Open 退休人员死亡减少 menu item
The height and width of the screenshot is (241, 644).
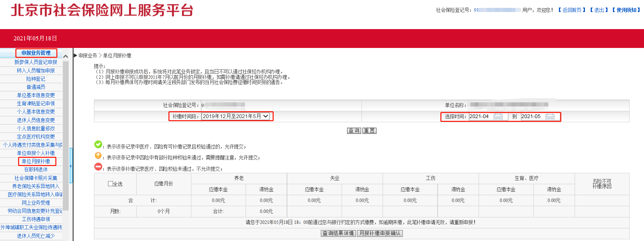pyautogui.click(x=36, y=236)
